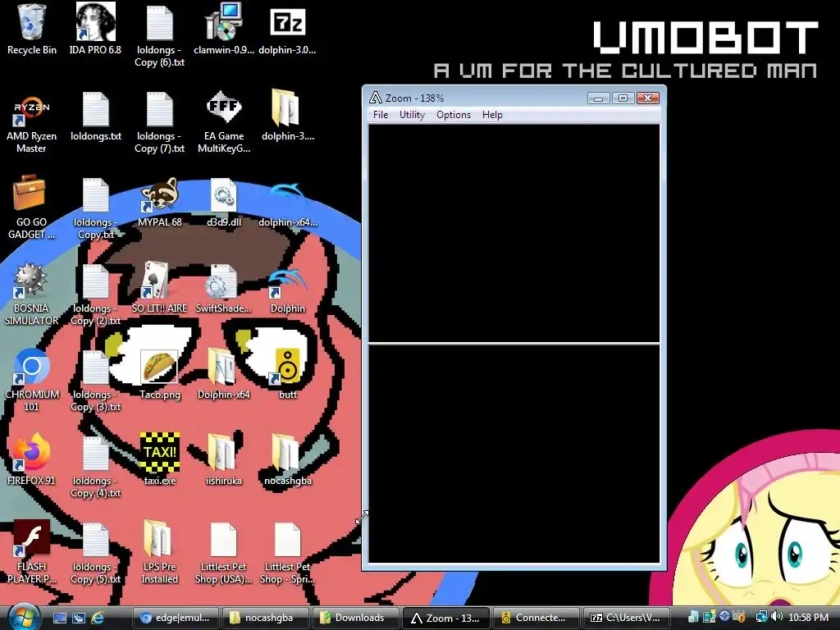Select the MYPAL 68 raccoon shortcut
The image size is (840, 630).
pyautogui.click(x=160, y=203)
